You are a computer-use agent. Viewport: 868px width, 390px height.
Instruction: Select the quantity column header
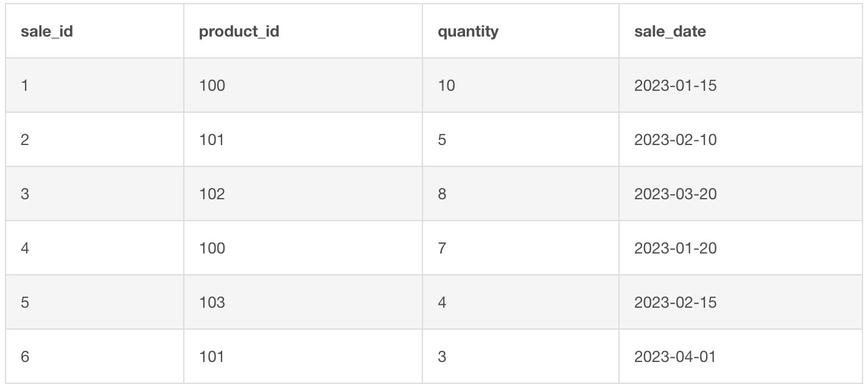[x=467, y=32]
